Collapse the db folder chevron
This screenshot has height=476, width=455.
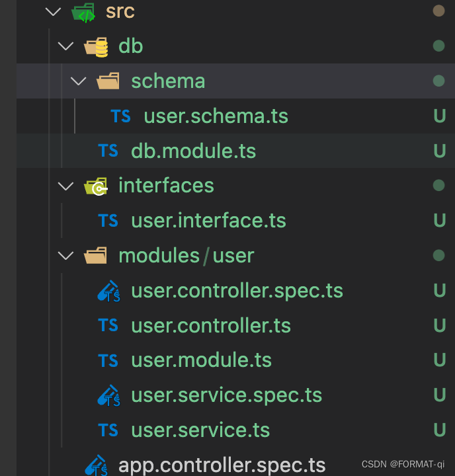(x=65, y=46)
